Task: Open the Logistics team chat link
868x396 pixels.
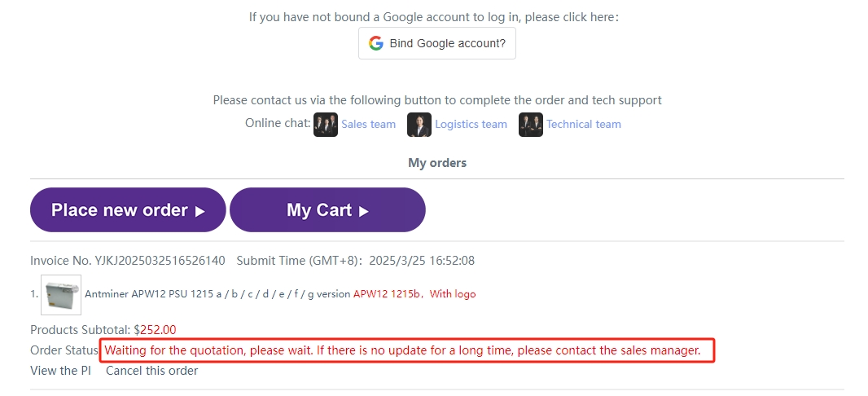Action: (x=471, y=125)
